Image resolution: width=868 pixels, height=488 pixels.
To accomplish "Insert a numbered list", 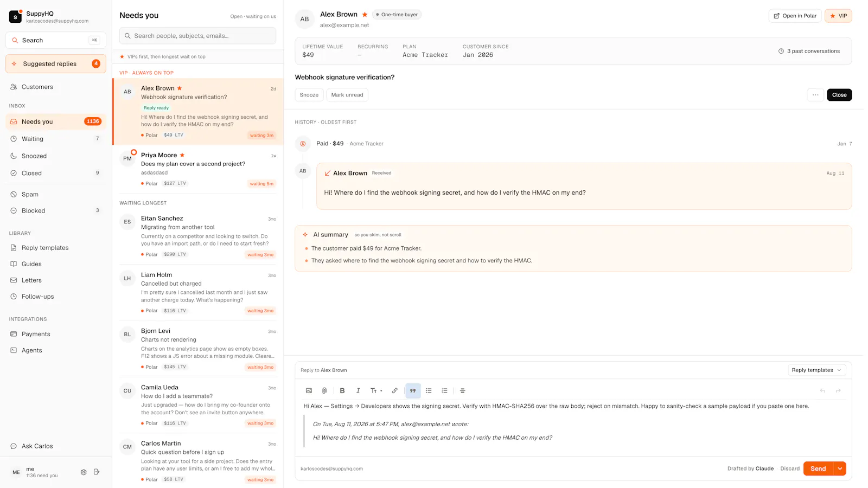I will pos(444,390).
